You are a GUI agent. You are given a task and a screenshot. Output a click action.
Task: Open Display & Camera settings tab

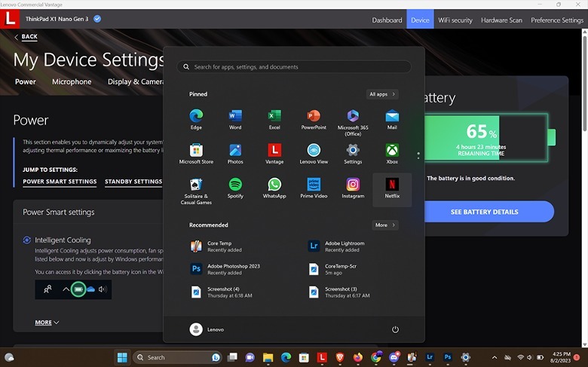[x=136, y=81]
